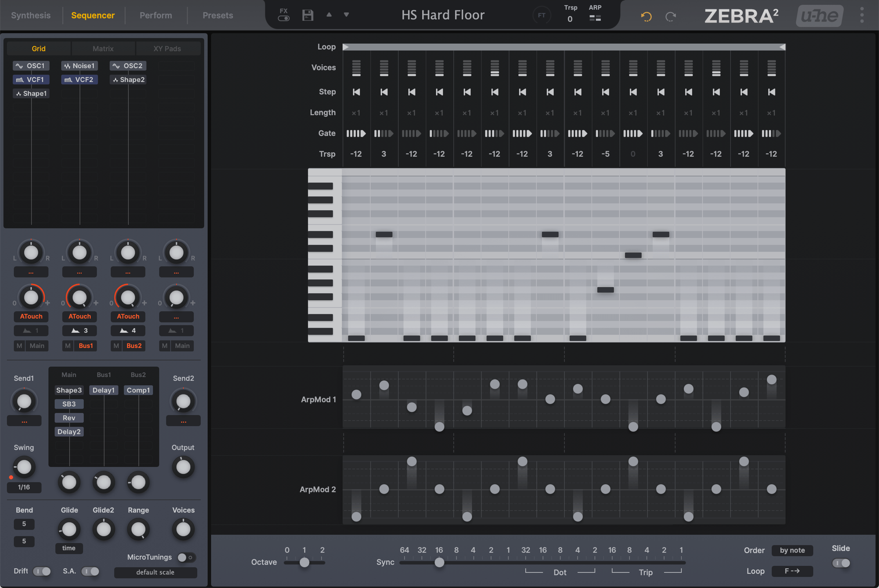The image size is (879, 588).
Task: Click the Redo arrow icon
Action: pyautogui.click(x=671, y=16)
